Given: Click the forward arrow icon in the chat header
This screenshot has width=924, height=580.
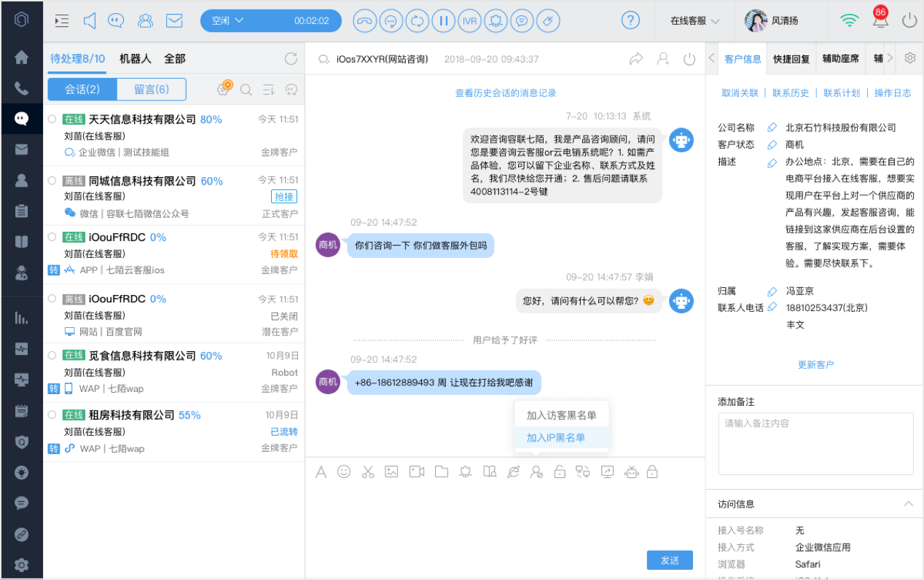Looking at the screenshot, I should pyautogui.click(x=636, y=59).
